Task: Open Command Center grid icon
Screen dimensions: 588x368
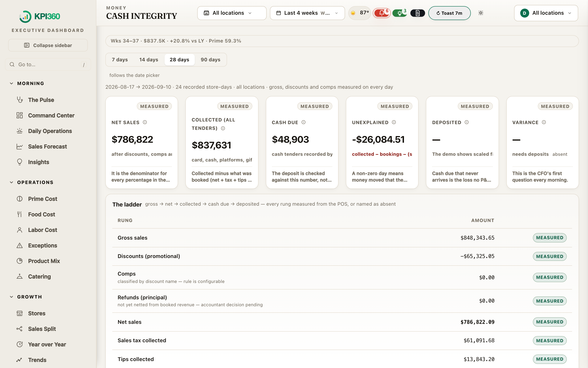Action: click(19, 115)
